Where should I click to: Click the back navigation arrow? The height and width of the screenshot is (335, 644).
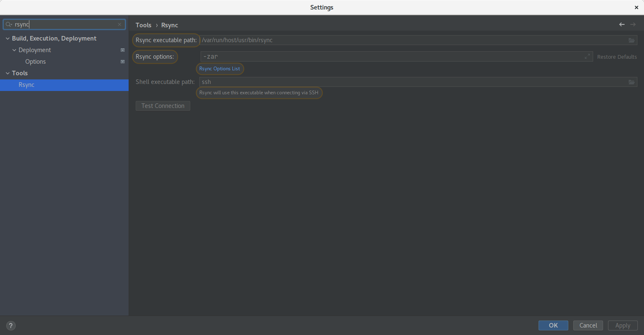click(x=622, y=25)
